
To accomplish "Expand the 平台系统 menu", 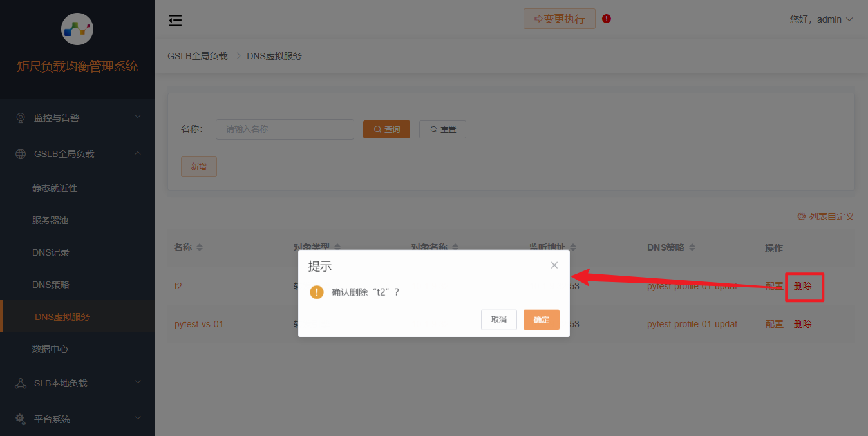I will point(77,419).
